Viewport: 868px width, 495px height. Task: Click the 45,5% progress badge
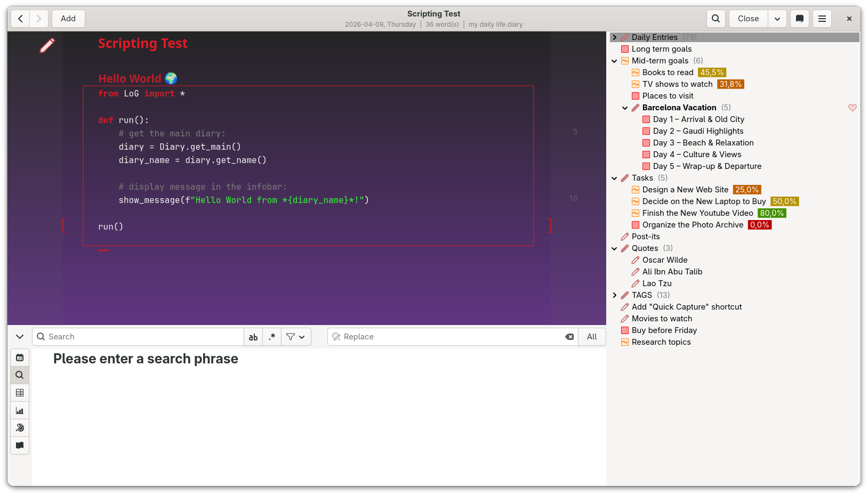click(x=712, y=72)
